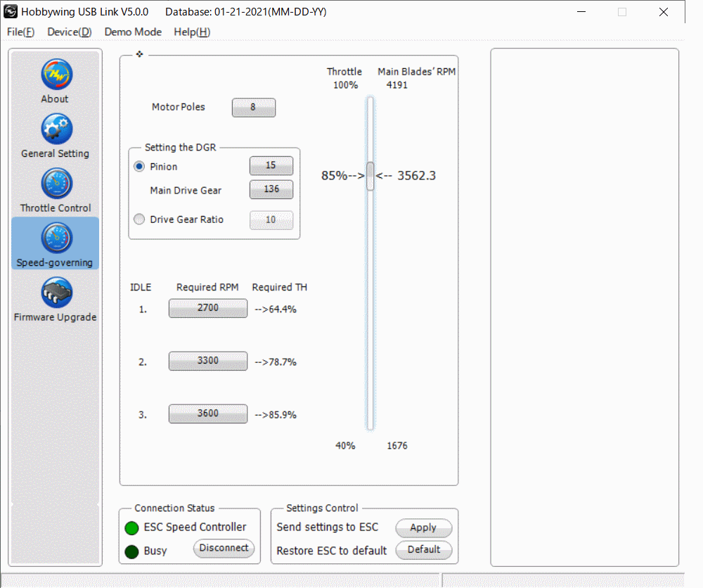Click the Send settings to ESC label

(328, 528)
